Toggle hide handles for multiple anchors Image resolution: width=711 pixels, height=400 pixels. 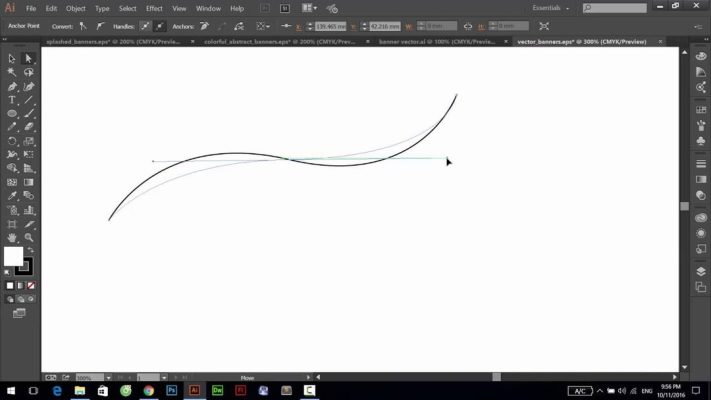[x=162, y=25]
